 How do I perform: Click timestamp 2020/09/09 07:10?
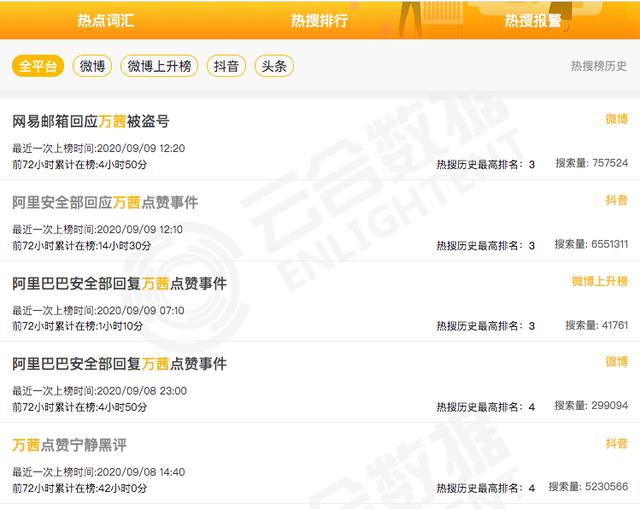(141, 310)
